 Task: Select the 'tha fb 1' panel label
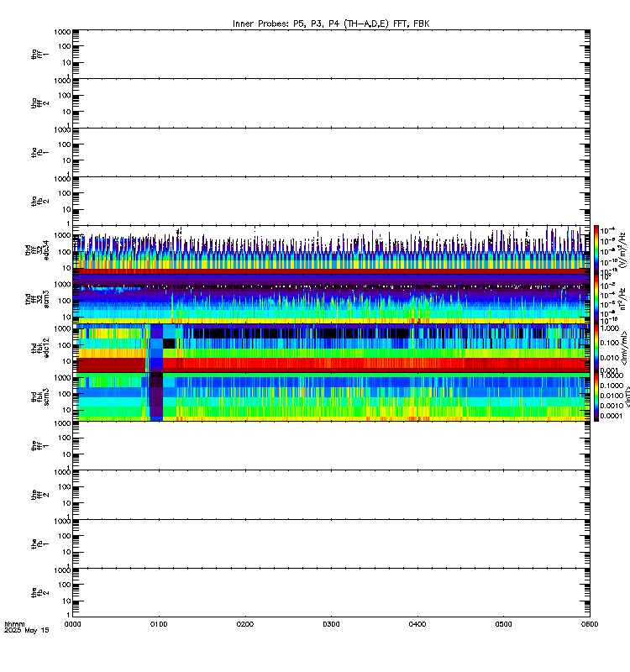point(39,152)
